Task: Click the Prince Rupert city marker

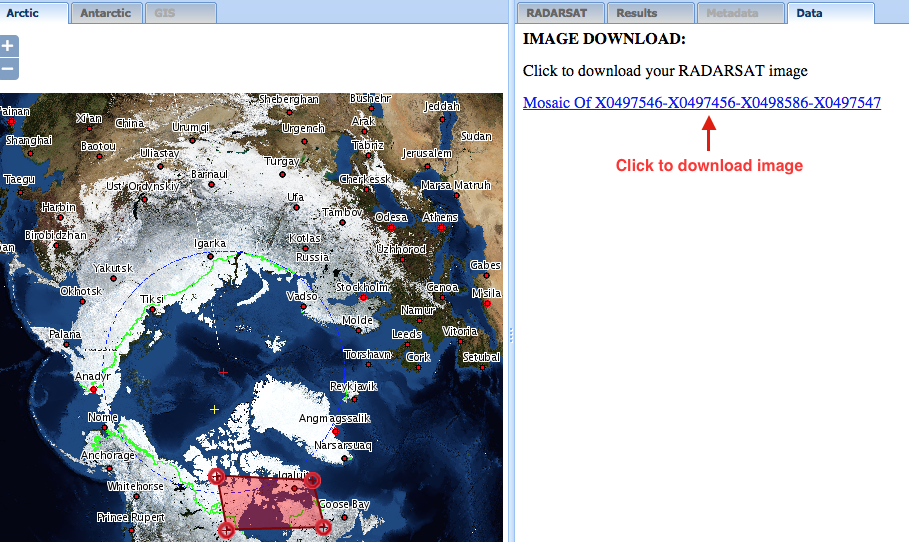Action: (x=132, y=530)
